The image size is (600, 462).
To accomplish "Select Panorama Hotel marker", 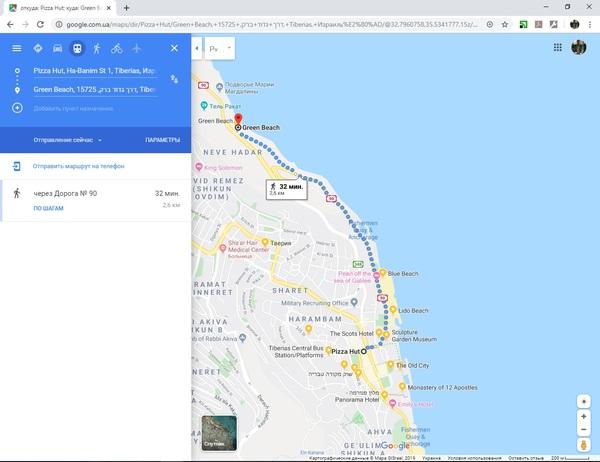I will (385, 395).
